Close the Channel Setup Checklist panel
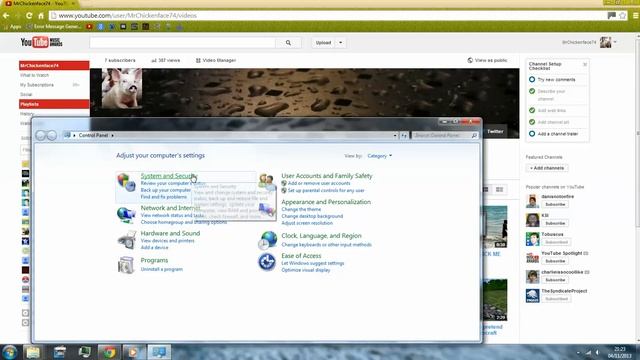Viewport: 640px width, 360px height. click(x=585, y=64)
